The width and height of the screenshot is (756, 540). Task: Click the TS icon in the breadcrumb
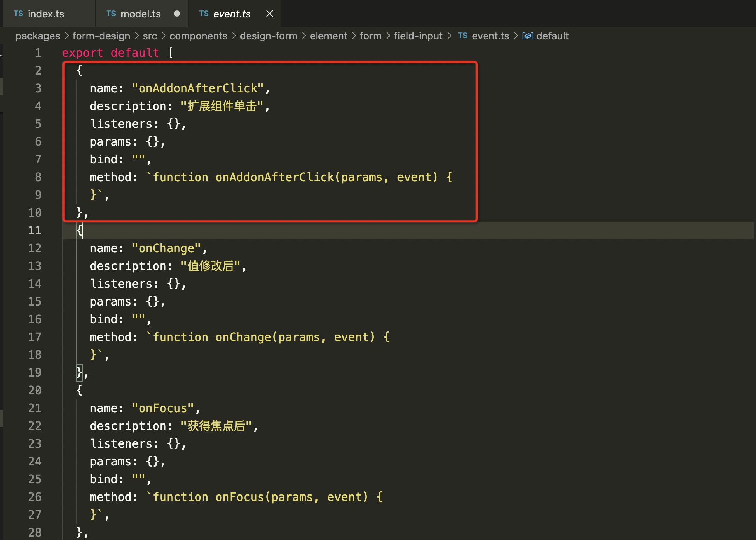click(x=463, y=36)
